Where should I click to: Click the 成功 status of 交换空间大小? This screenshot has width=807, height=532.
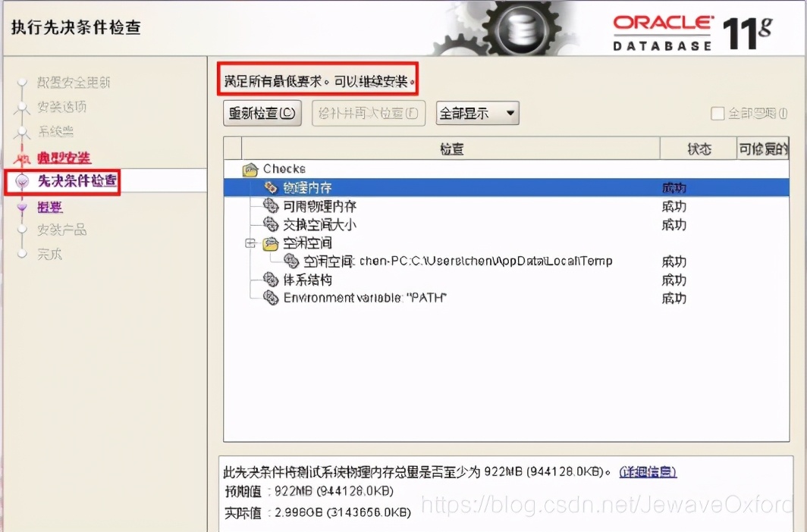pos(674,225)
